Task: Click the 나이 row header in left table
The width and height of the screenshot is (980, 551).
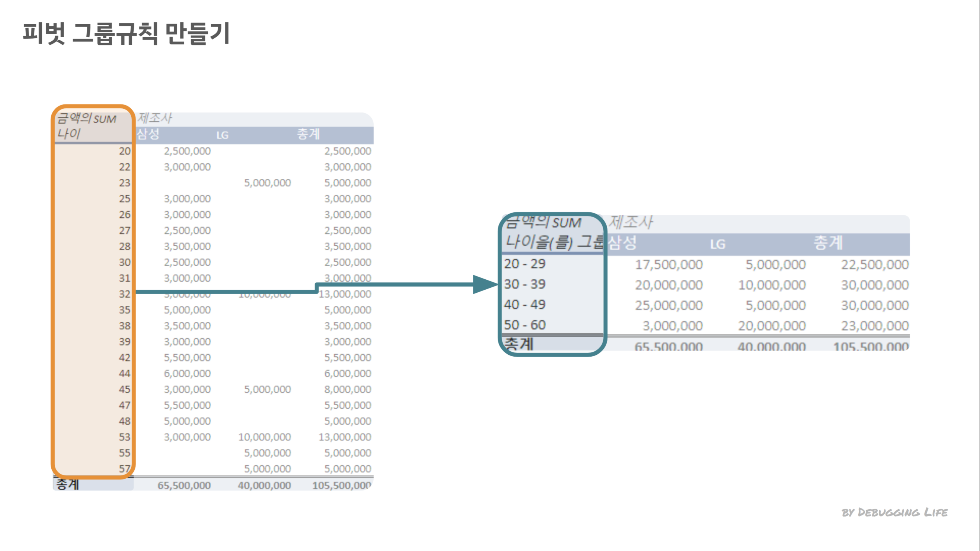Action: pos(69,134)
